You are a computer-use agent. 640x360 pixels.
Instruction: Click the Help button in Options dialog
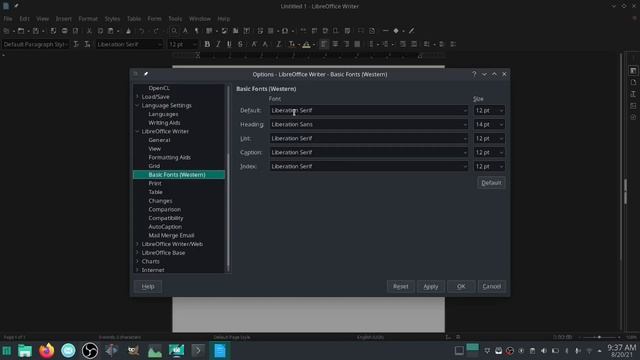[148, 286]
